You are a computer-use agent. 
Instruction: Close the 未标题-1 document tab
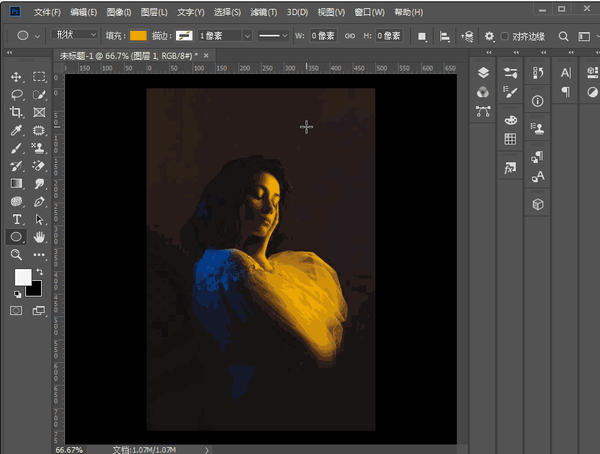[206, 56]
